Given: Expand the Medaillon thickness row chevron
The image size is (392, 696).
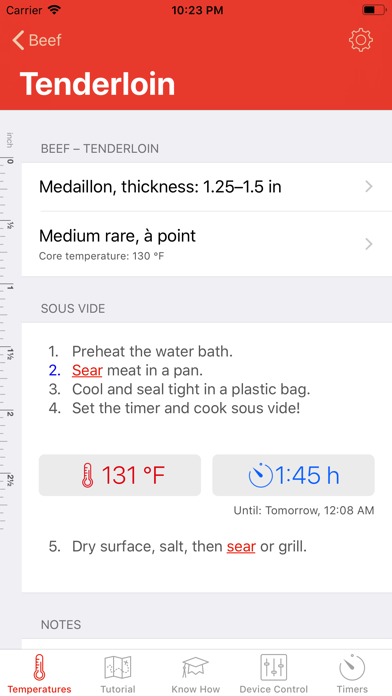Looking at the screenshot, I should pos(368,187).
